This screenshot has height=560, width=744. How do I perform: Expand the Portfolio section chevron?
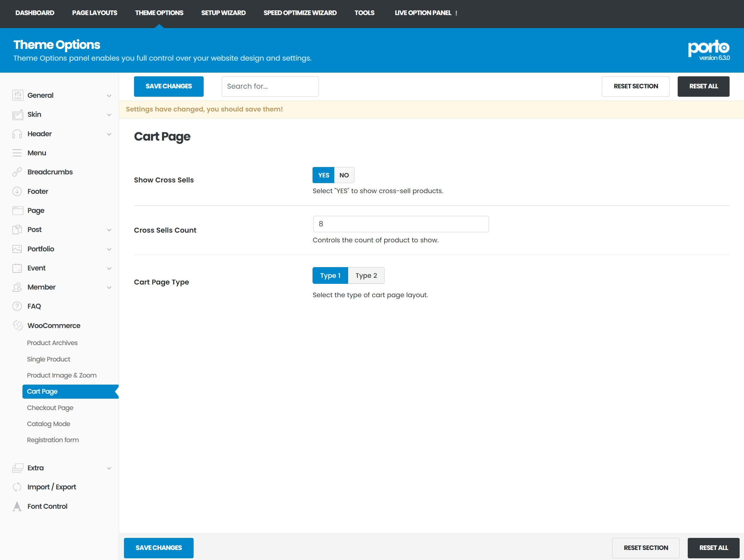coord(109,249)
